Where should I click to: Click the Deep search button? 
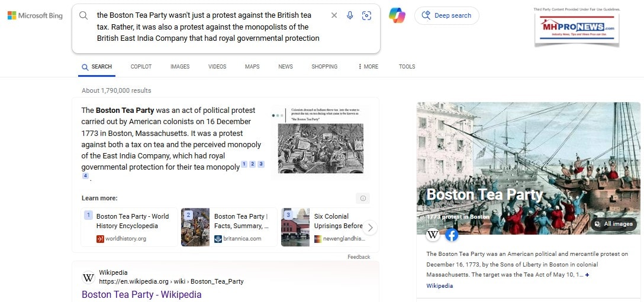pos(447,16)
